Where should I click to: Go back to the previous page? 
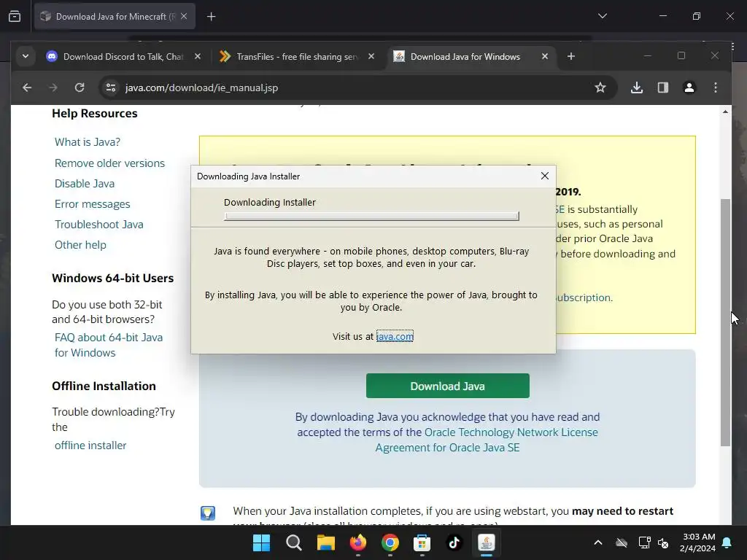27,87
